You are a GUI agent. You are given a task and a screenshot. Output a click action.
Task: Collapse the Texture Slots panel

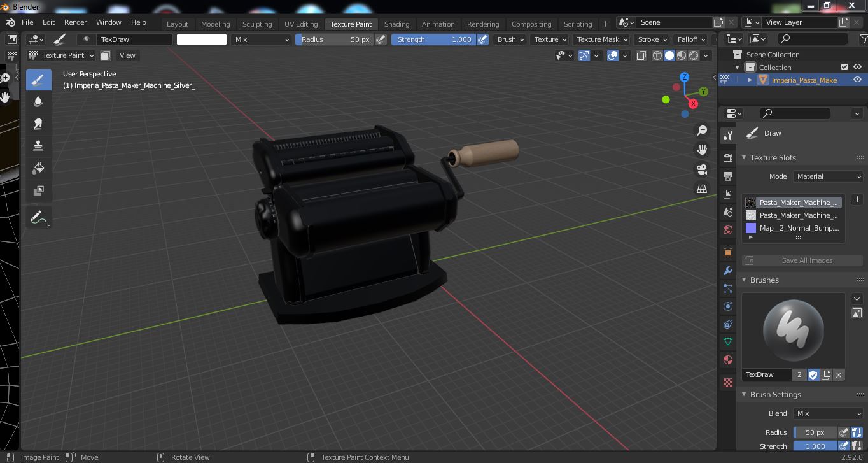(x=745, y=157)
